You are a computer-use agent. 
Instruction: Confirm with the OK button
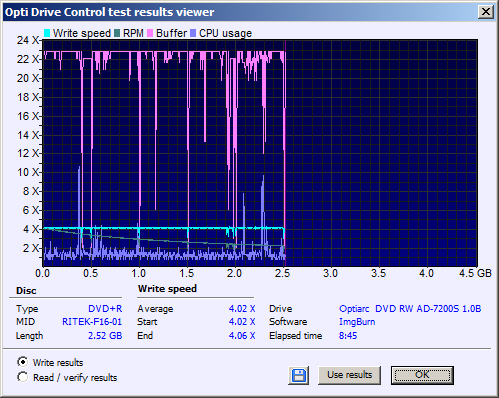422,375
